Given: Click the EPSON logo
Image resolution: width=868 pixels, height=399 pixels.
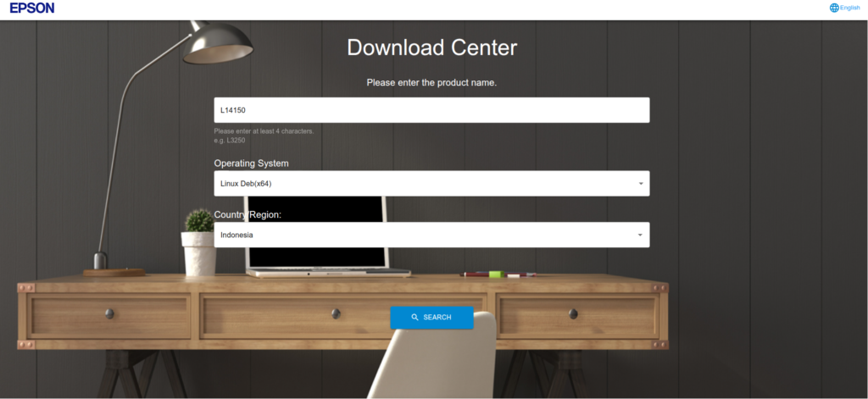Looking at the screenshot, I should point(32,8).
